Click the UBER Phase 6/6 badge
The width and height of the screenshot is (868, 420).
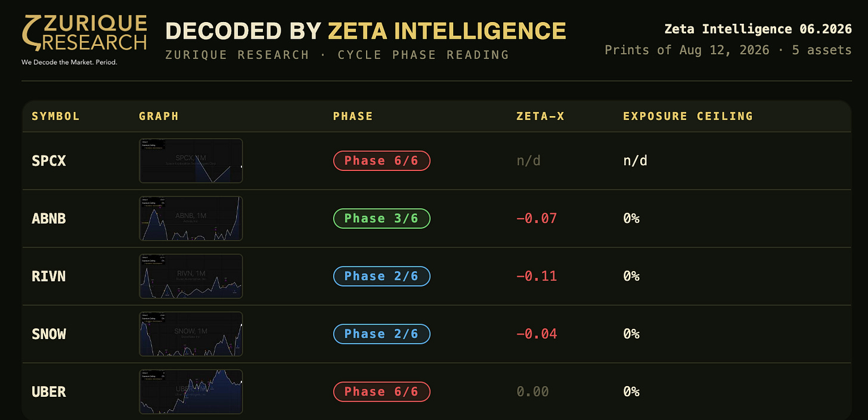click(x=382, y=392)
